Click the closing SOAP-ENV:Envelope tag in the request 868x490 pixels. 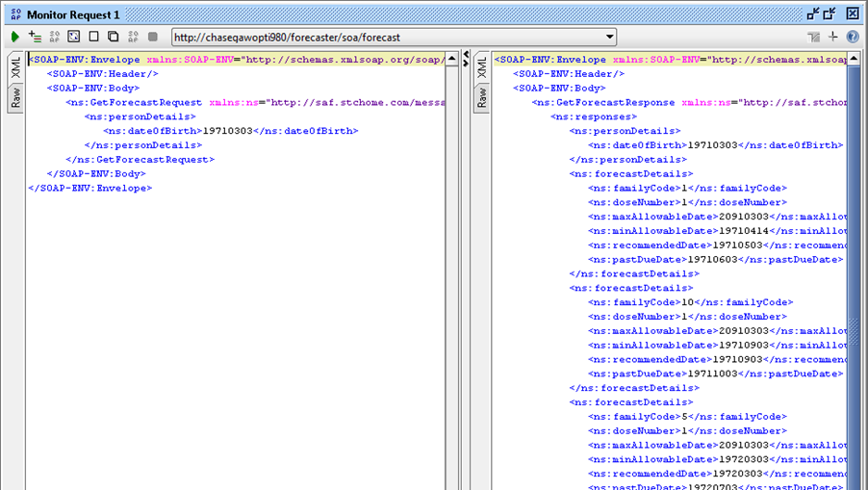click(x=89, y=189)
